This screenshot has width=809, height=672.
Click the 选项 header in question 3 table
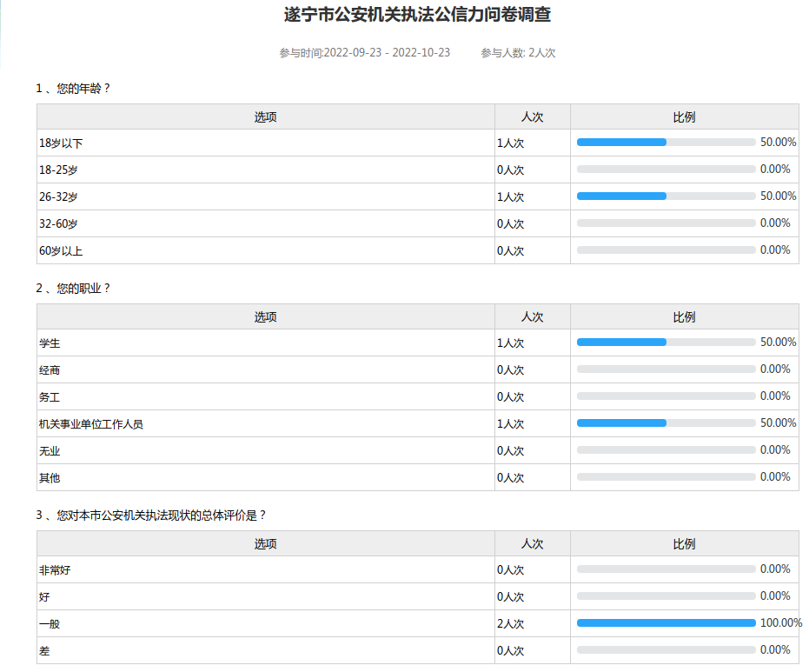click(265, 544)
